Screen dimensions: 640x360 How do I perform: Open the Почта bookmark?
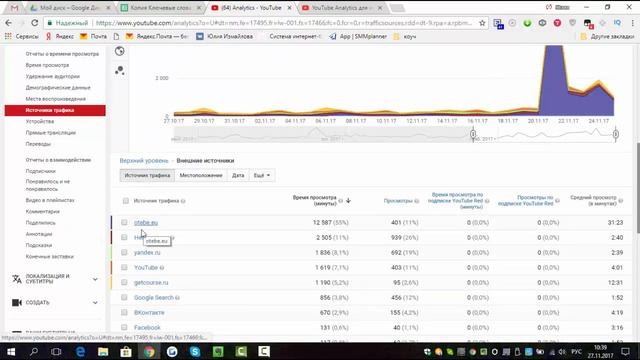coord(93,36)
